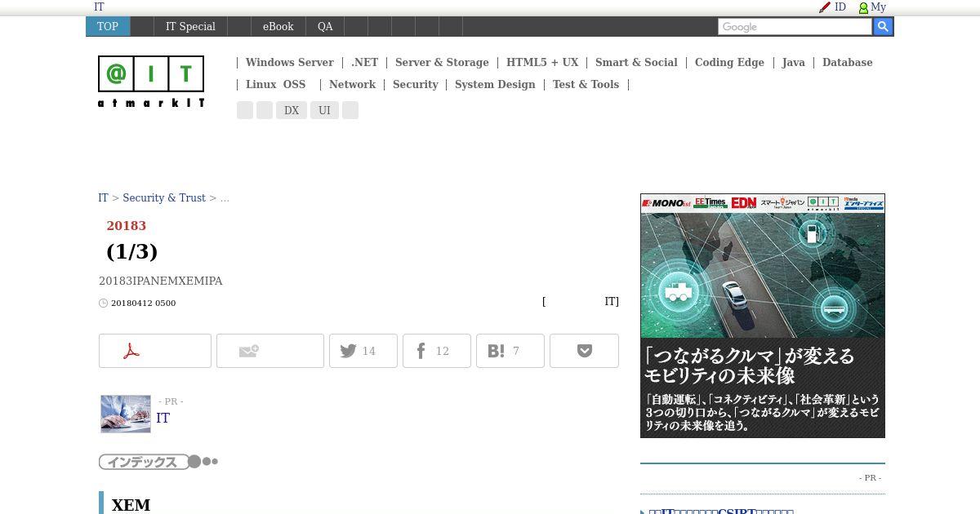Image resolution: width=980 pixels, height=514 pixels.
Task: Open the Database category
Action: (847, 63)
